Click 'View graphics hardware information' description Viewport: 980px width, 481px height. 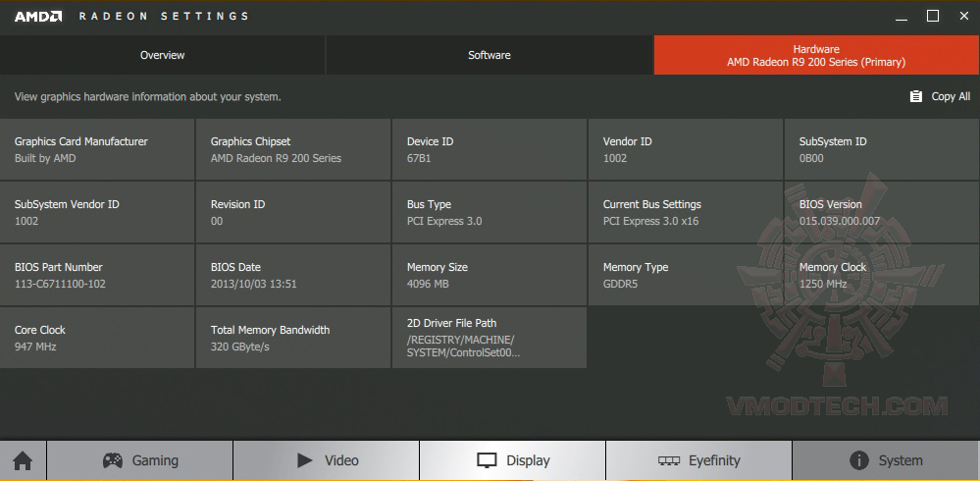147,97
